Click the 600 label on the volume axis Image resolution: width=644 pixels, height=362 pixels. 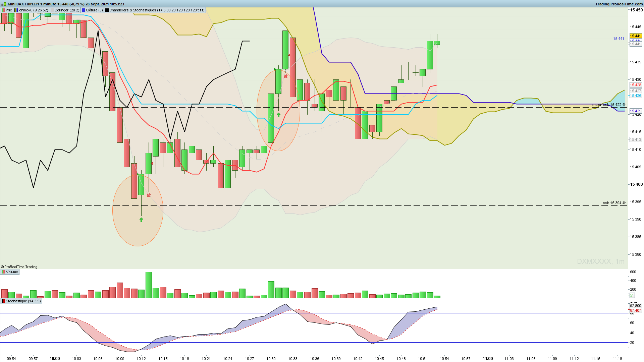pyautogui.click(x=633, y=272)
